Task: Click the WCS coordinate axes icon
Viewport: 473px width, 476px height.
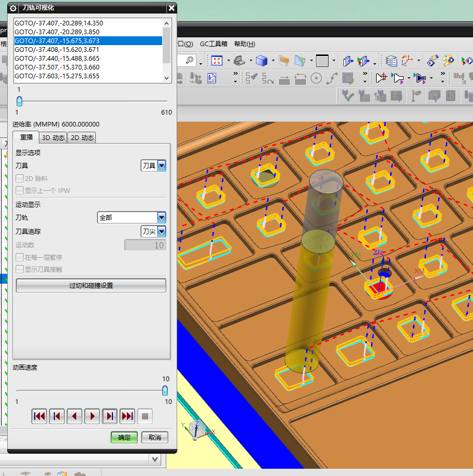Action: click(x=407, y=61)
